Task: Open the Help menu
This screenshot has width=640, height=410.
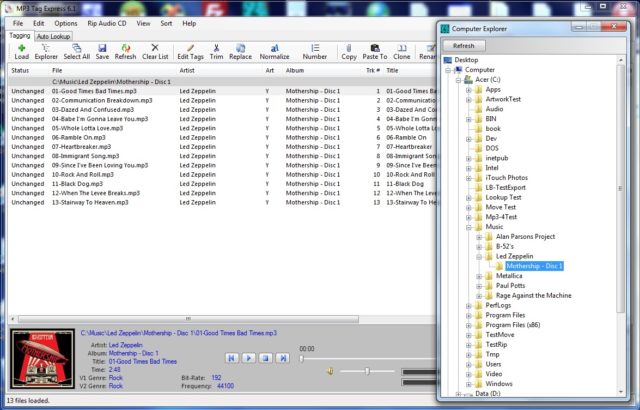Action: point(189,23)
